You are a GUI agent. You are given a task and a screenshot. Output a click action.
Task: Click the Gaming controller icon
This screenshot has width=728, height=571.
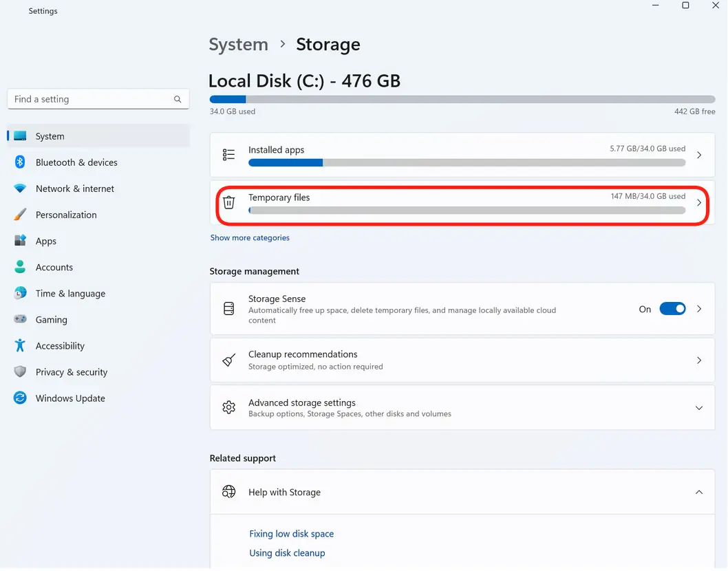click(x=20, y=319)
